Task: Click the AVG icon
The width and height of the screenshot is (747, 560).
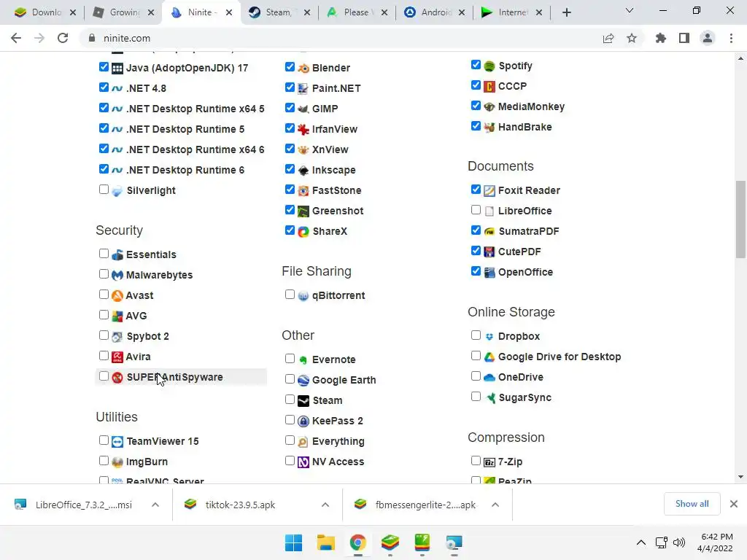Action: [117, 316]
